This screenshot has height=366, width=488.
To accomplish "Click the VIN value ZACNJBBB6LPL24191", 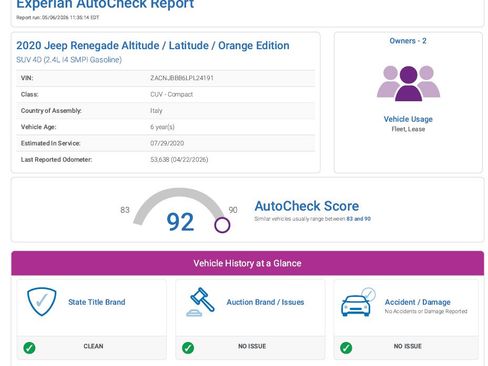I will (x=182, y=78).
